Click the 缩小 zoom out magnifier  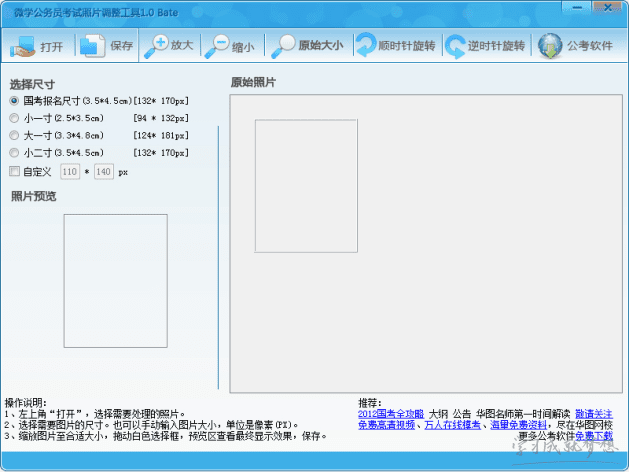pos(217,47)
